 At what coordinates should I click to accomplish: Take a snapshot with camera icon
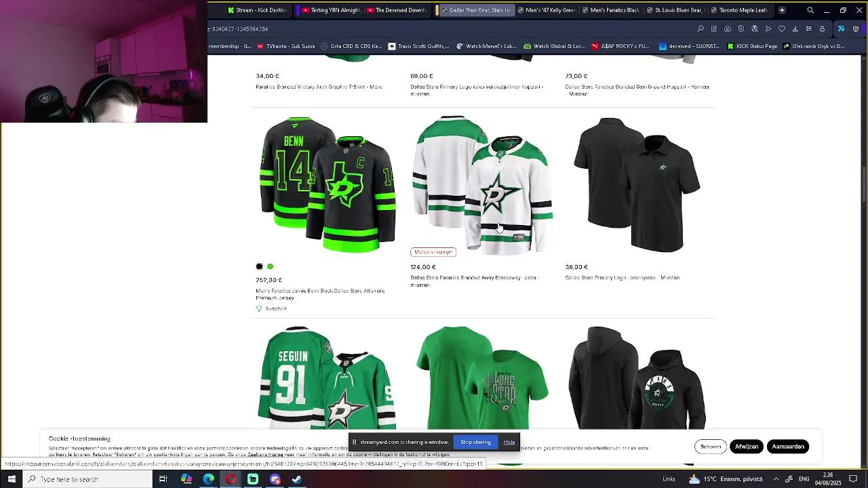pos(728,28)
